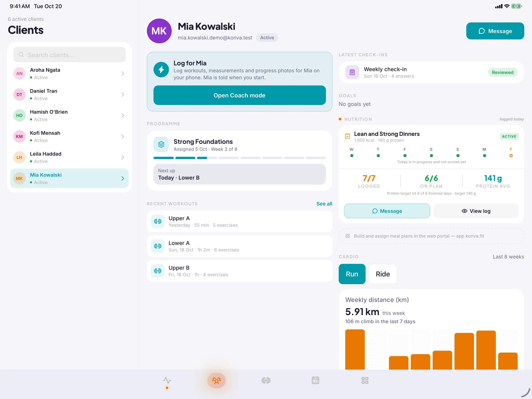Select the clients tab icon in bottom bar
Image resolution: width=532 pixels, height=399 pixels.
[x=217, y=380]
